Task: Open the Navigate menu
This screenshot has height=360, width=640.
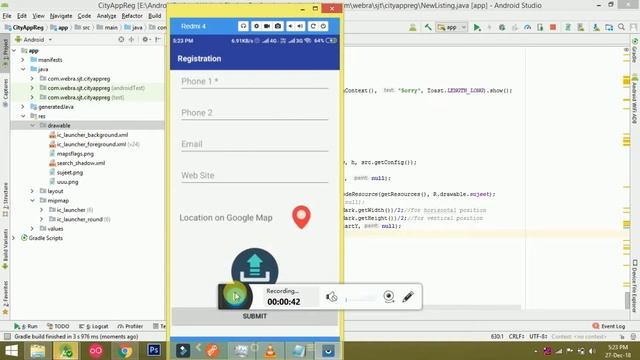Action: [61, 16]
